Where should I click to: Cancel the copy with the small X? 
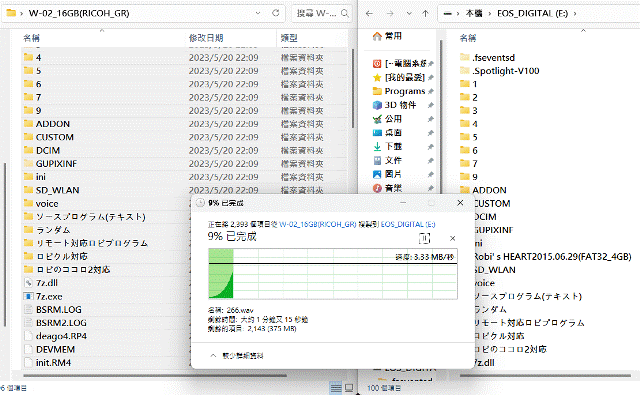[x=452, y=238]
